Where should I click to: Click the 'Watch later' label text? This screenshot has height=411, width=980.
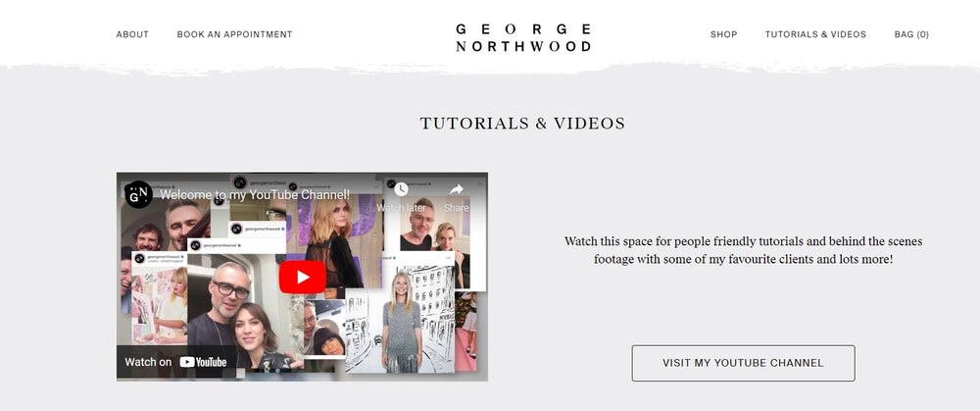[x=401, y=208]
